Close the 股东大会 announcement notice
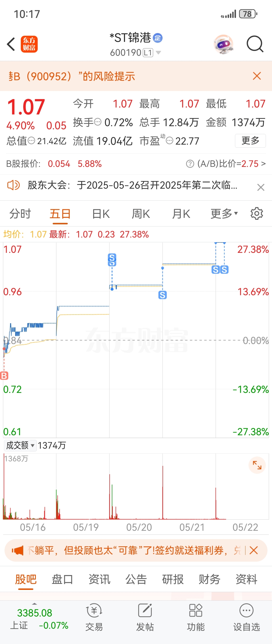The image size is (272, 644). 261,187
